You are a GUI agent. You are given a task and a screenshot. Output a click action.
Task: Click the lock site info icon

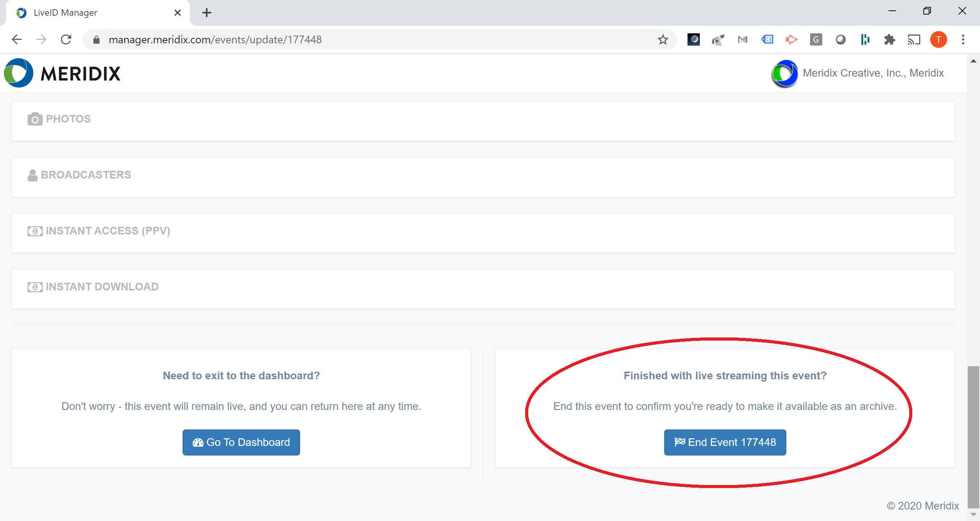coord(96,39)
